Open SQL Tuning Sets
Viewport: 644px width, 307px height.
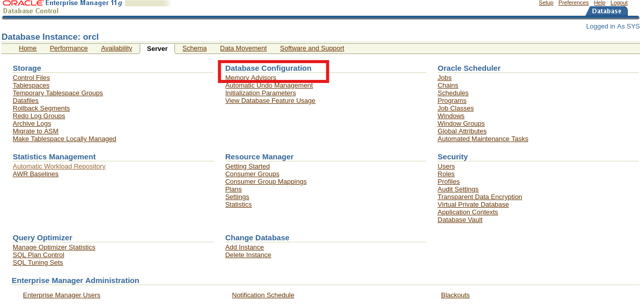[x=38, y=263]
